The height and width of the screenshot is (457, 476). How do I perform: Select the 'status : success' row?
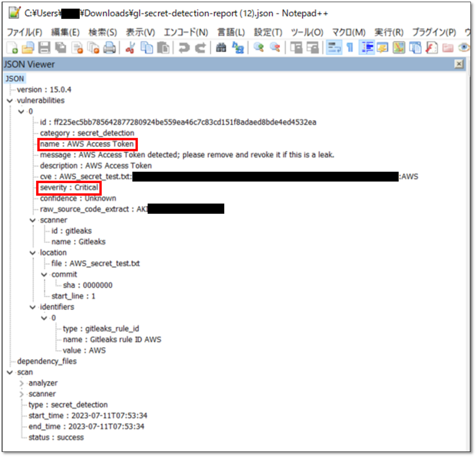56,438
